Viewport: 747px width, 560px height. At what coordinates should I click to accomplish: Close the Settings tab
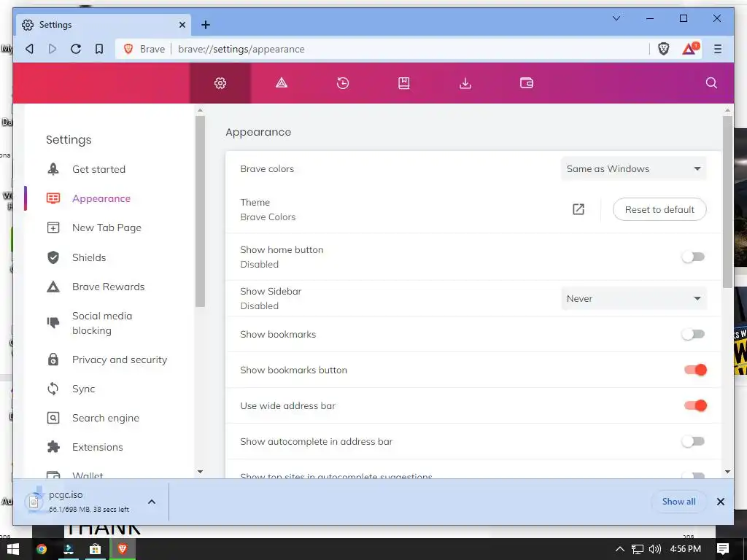tap(182, 25)
